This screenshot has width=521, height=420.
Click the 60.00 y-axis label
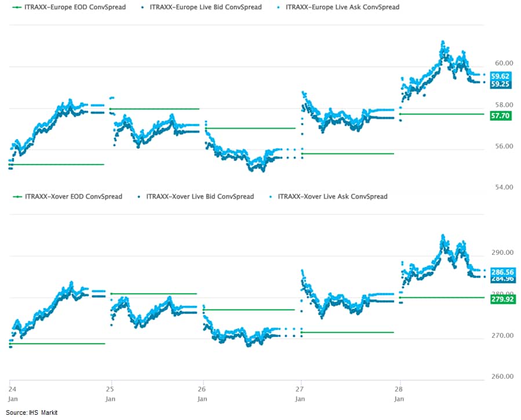(x=504, y=63)
